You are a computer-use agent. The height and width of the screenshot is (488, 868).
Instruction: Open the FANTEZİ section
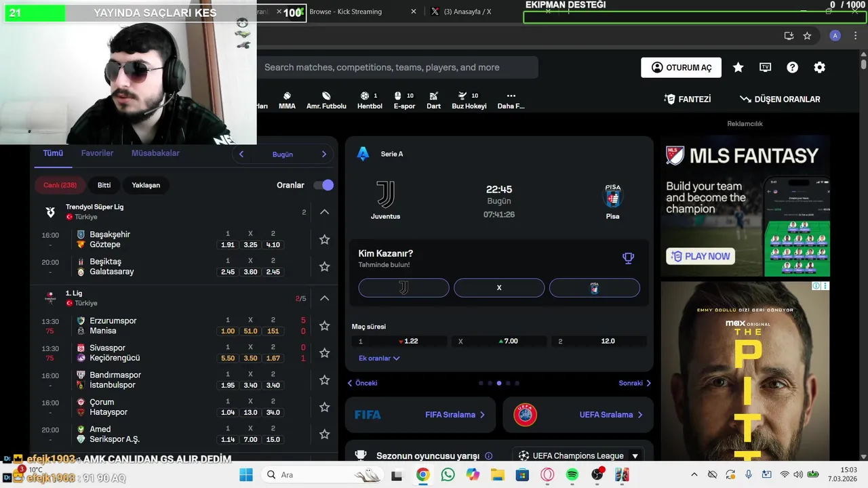[x=688, y=99]
